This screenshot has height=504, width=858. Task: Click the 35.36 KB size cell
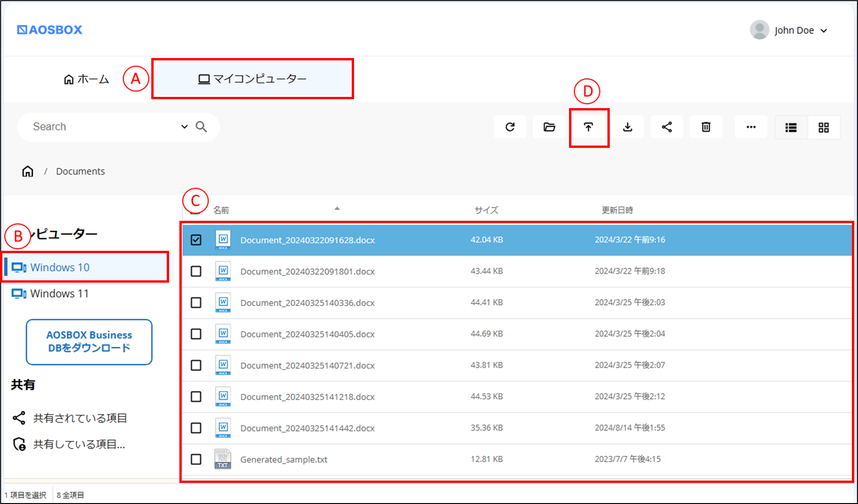(487, 428)
